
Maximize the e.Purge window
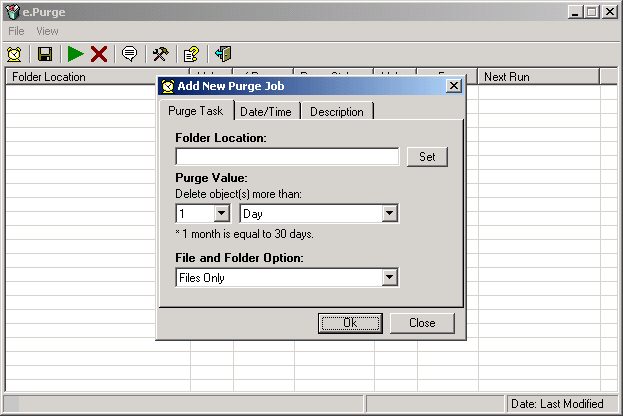tap(591, 12)
